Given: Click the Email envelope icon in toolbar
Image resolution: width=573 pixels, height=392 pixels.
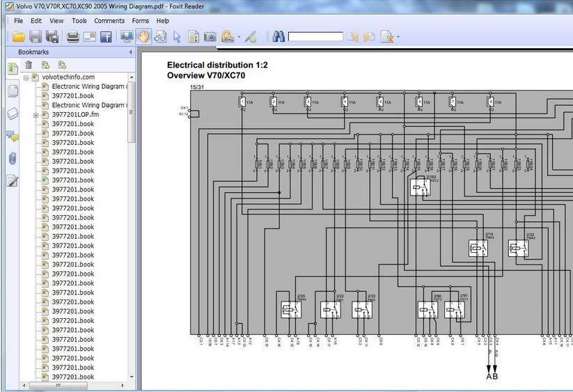Looking at the screenshot, I should (90, 36).
